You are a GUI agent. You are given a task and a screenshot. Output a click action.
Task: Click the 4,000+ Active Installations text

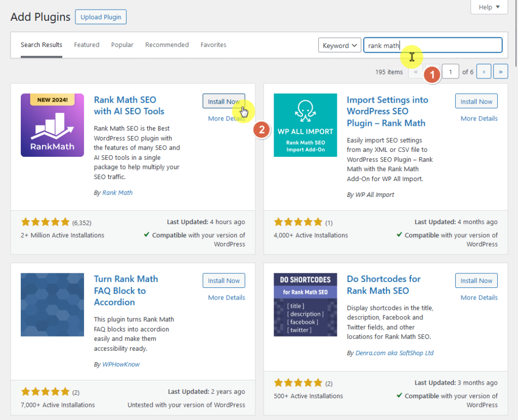[x=311, y=235]
